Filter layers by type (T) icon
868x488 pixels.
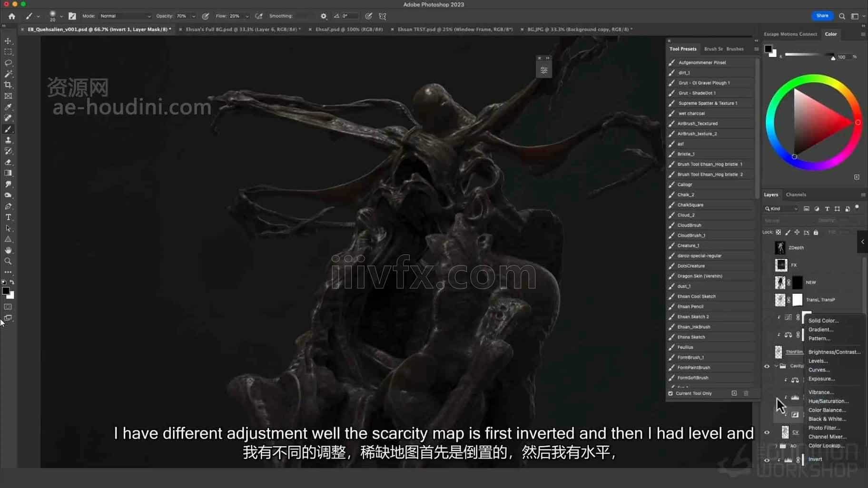(x=827, y=209)
